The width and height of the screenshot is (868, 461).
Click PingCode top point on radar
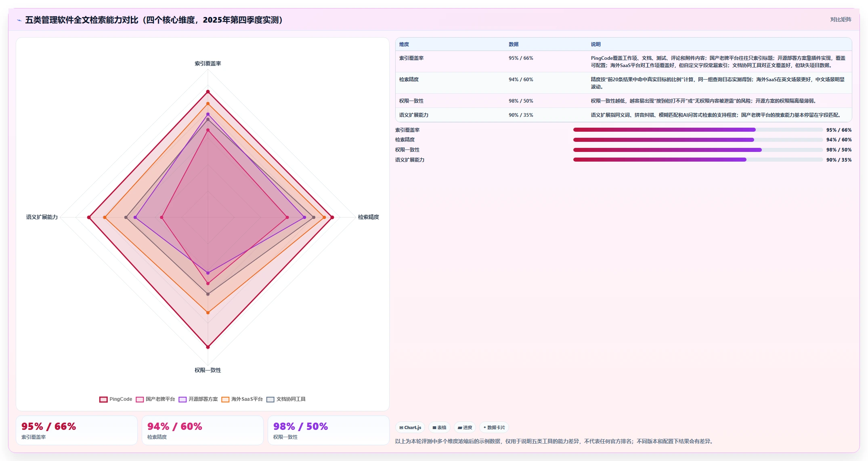pyautogui.click(x=208, y=92)
